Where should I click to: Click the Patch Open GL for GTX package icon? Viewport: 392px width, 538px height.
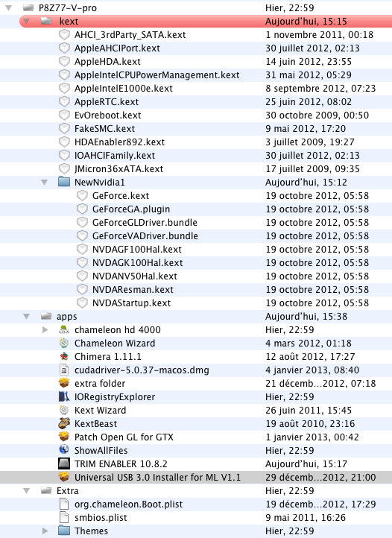(x=64, y=437)
